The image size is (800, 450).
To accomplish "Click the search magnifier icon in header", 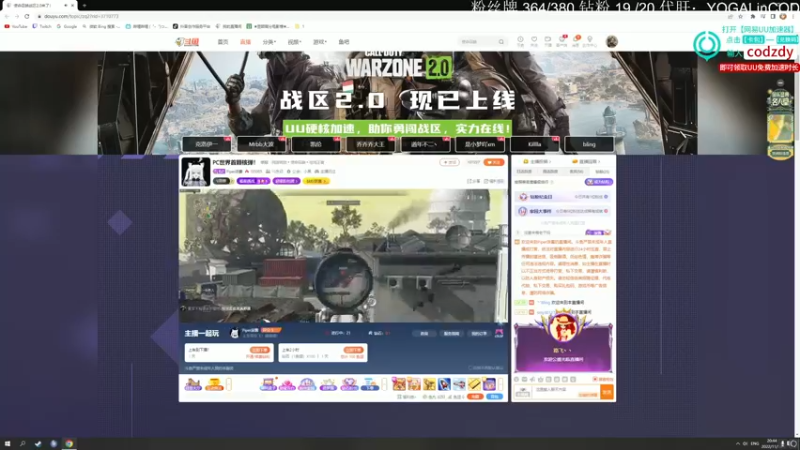I will 501,42.
